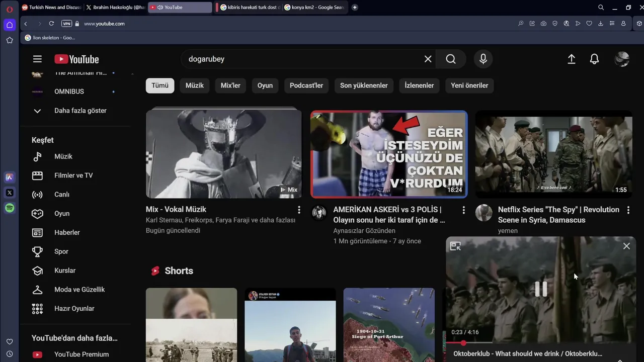Open the downloads icon in the toolbar
This screenshot has height=362, width=644.
click(x=601, y=24)
